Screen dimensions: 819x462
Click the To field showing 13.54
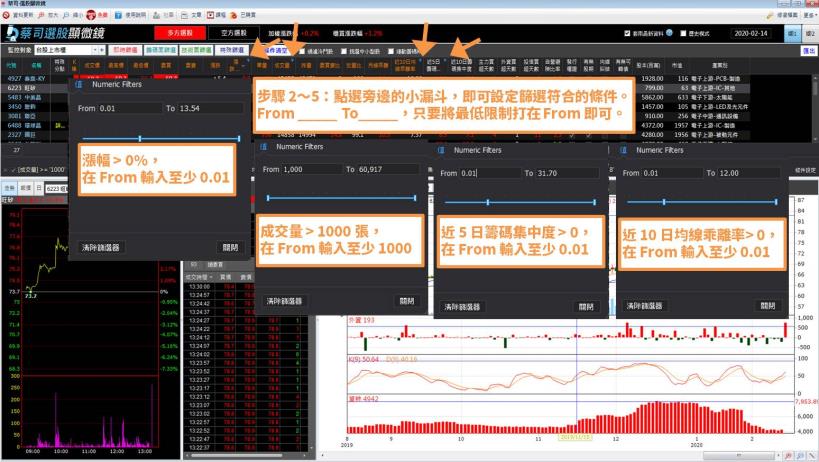click(x=210, y=109)
